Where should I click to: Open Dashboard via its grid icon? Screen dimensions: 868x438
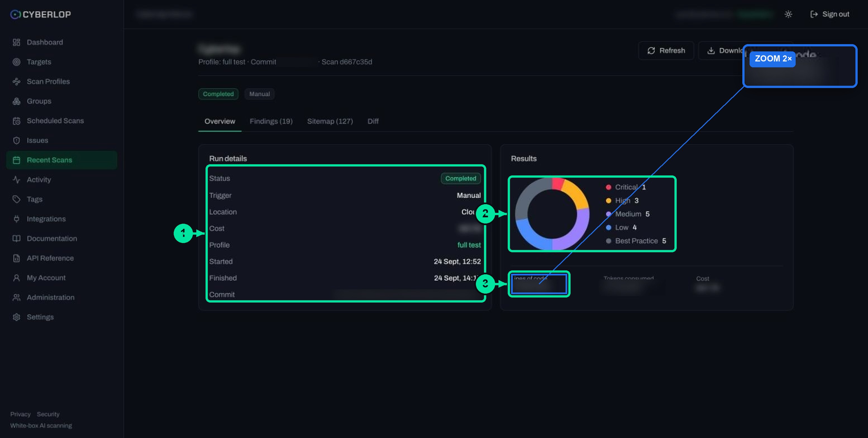(x=16, y=42)
